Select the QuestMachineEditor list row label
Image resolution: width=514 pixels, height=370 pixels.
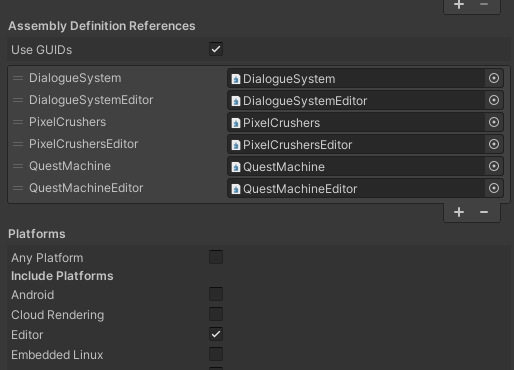click(x=86, y=188)
